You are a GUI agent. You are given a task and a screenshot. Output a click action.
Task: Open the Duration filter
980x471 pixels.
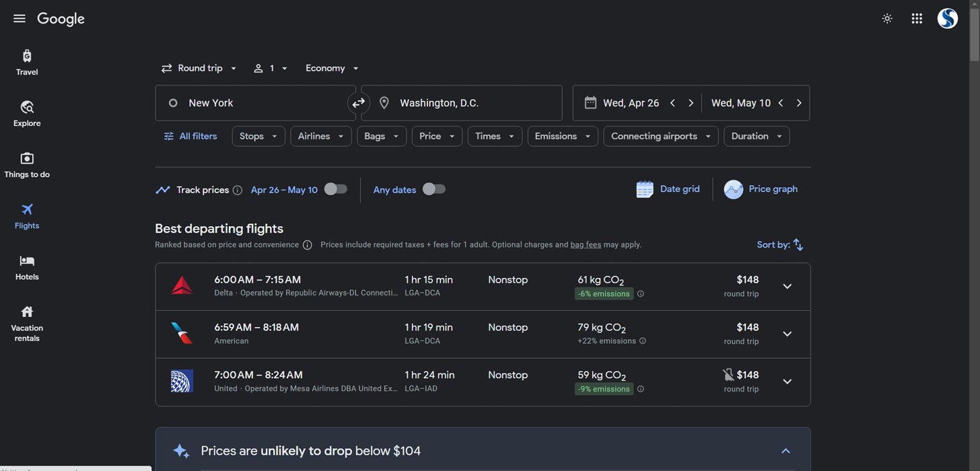(757, 136)
